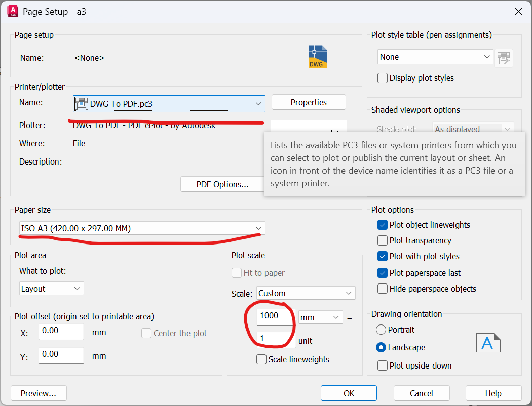Enable Hide paperspace objects
Screen dimensions: 532x406
coord(383,289)
